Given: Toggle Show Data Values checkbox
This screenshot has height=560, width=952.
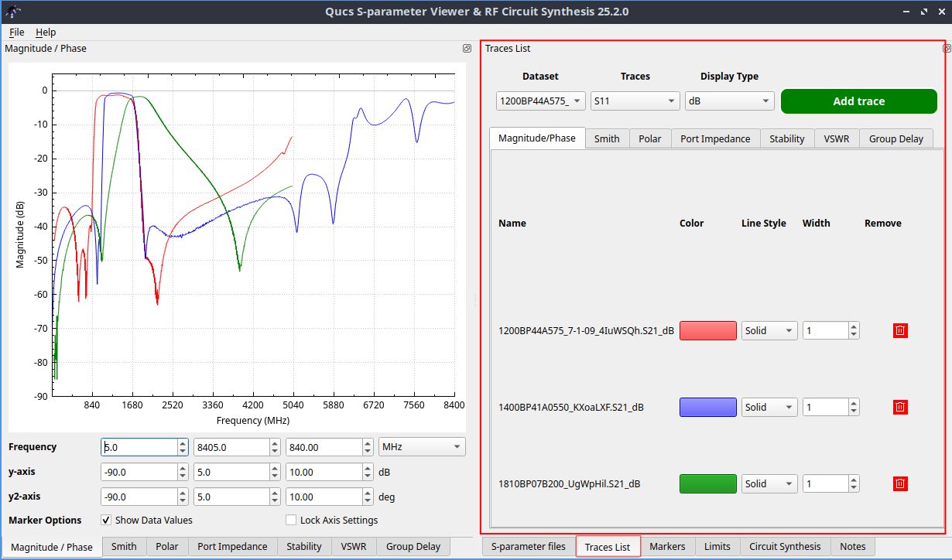Looking at the screenshot, I should 107,520.
